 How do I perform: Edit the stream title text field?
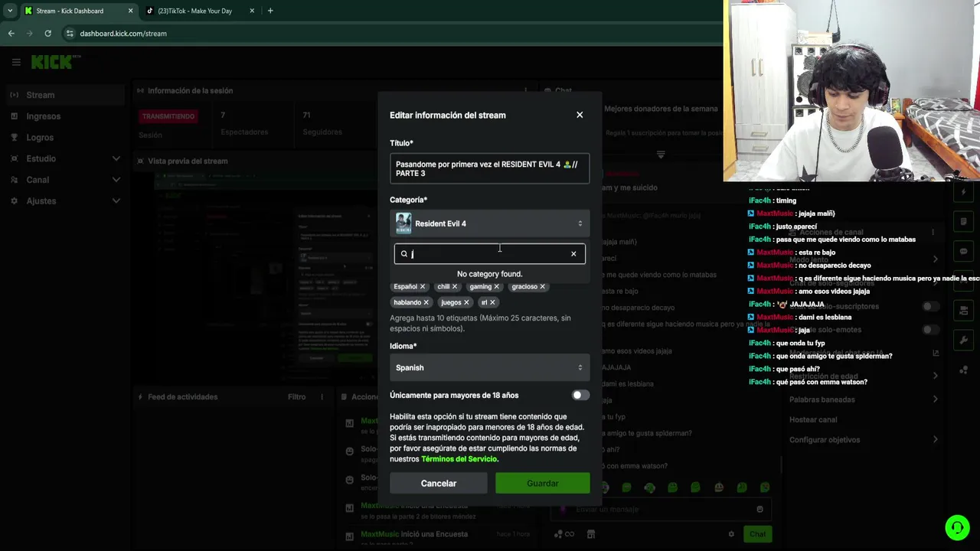(x=490, y=168)
